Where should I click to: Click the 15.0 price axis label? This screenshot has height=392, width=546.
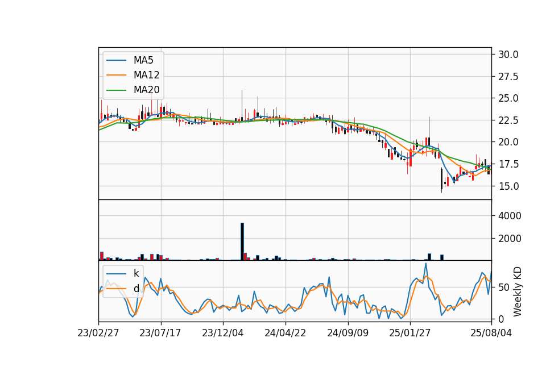tap(508, 186)
